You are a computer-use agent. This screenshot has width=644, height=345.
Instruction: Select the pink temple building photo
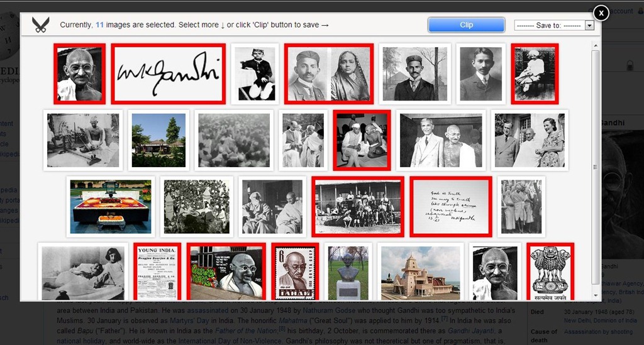421,272
